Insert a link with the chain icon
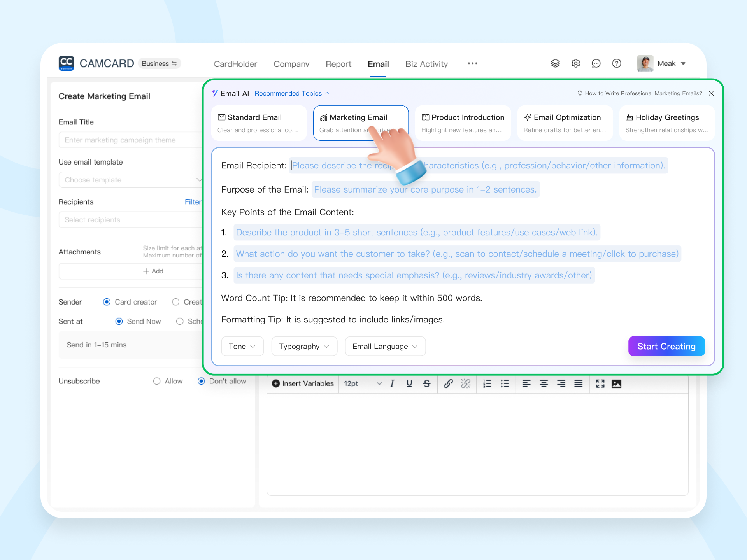This screenshot has height=560, width=747. coord(448,384)
